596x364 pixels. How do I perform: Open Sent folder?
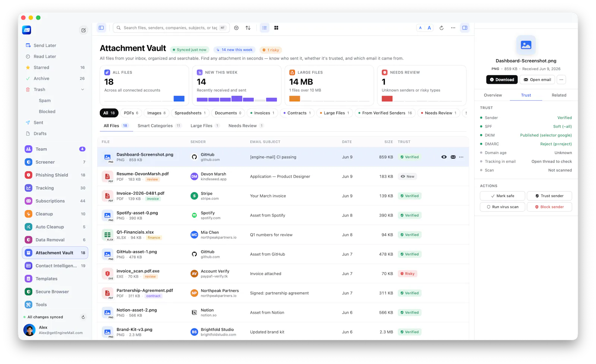pyautogui.click(x=55, y=123)
